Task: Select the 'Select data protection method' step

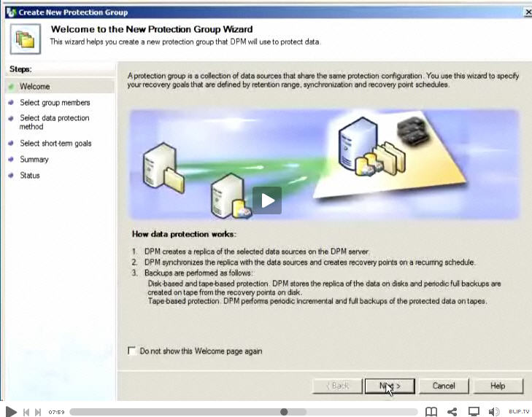Action: (54, 122)
